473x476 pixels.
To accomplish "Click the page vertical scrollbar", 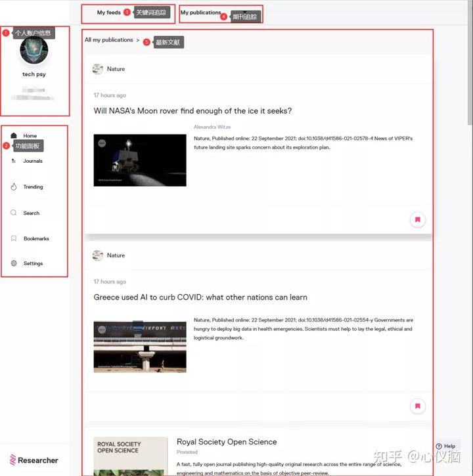I will pos(470,62).
